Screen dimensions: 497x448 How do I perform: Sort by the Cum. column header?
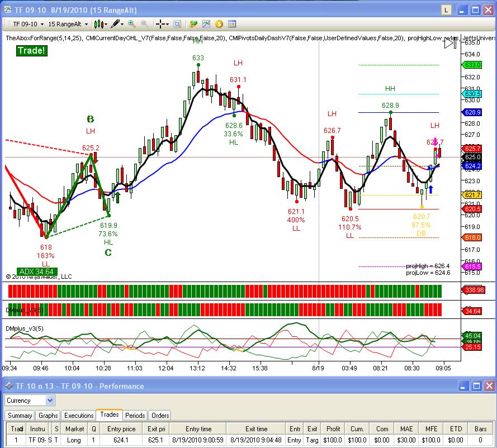tap(357, 428)
